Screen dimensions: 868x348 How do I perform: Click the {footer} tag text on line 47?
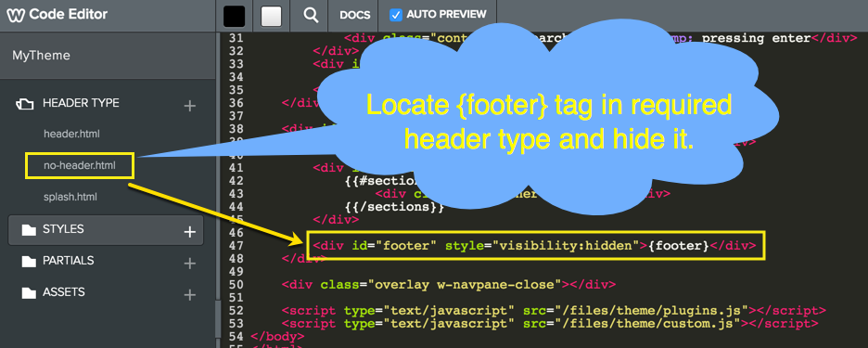[x=678, y=246]
